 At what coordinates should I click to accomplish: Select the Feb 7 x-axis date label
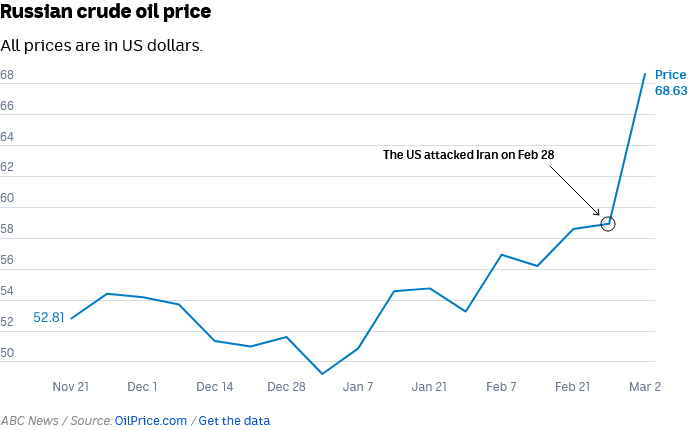pyautogui.click(x=501, y=386)
